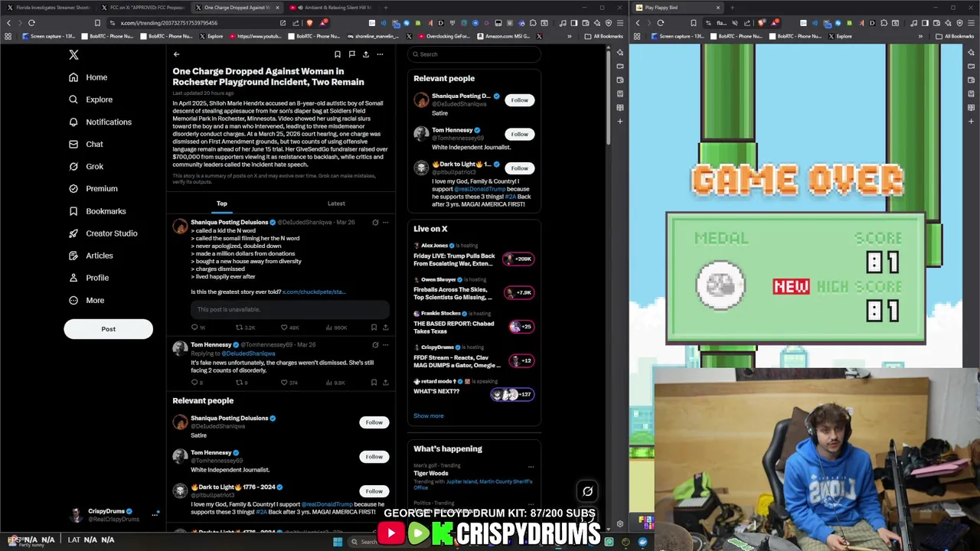The image size is (980, 551).
Task: Open Creator Studio in X sidebar
Action: pyautogui.click(x=103, y=233)
